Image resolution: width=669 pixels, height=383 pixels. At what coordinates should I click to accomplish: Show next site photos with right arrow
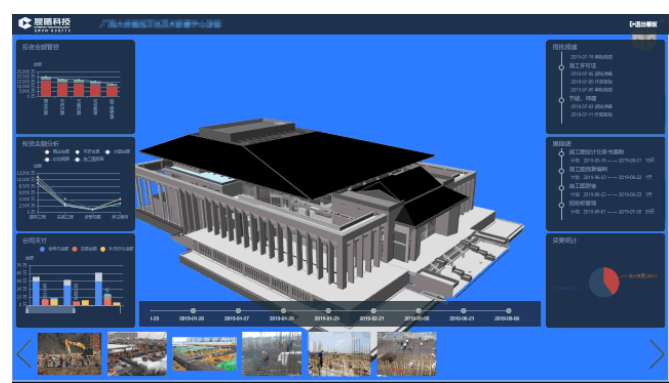coord(656,354)
